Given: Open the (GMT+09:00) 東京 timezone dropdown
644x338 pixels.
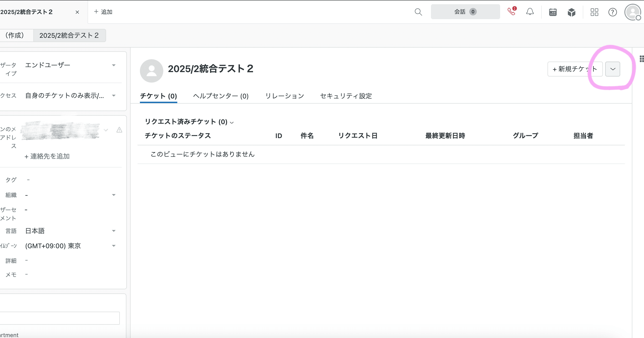Looking at the screenshot, I should tap(70, 246).
